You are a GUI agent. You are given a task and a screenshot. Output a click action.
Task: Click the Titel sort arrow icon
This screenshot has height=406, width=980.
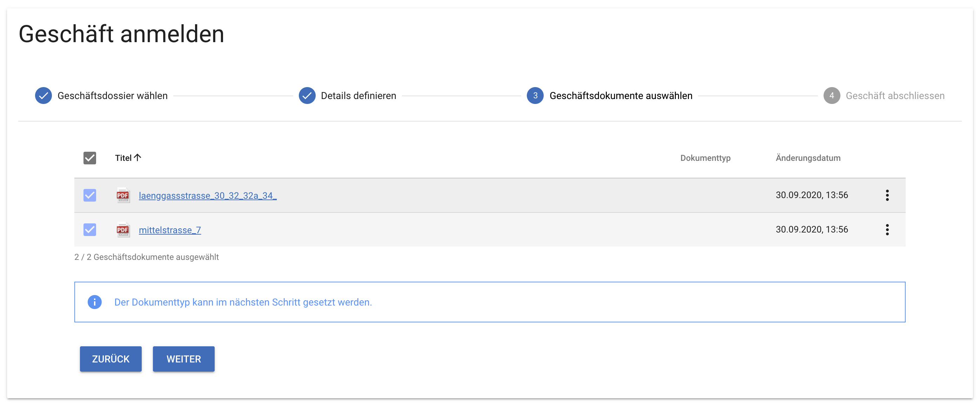(x=138, y=157)
